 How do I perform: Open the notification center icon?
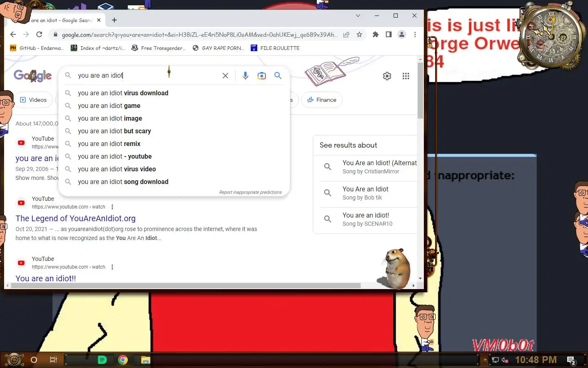click(x=571, y=360)
